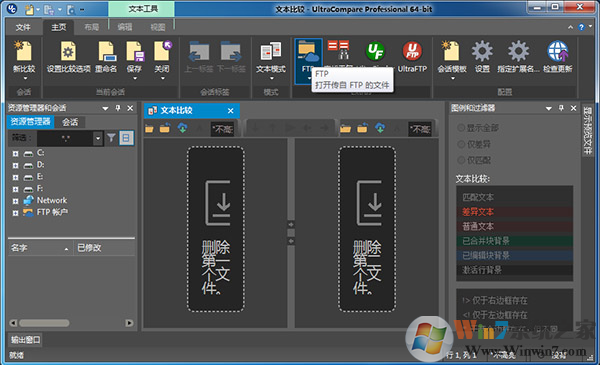Click the 会话模板 session template icon

pos(452,52)
